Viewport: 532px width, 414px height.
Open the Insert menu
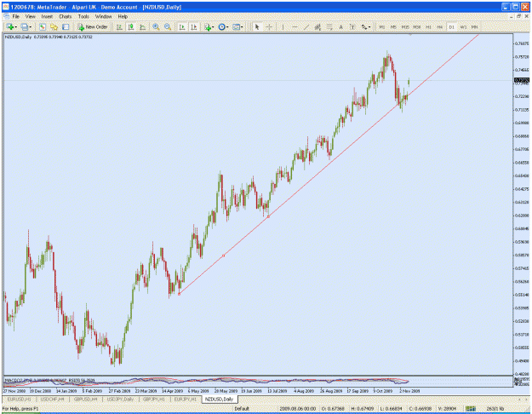(47, 16)
